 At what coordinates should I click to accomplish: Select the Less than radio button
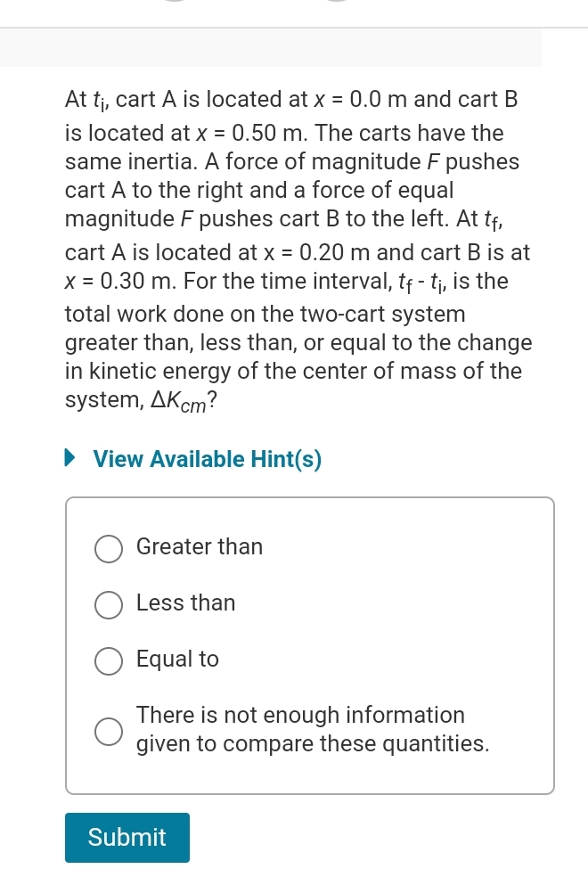[x=108, y=605]
